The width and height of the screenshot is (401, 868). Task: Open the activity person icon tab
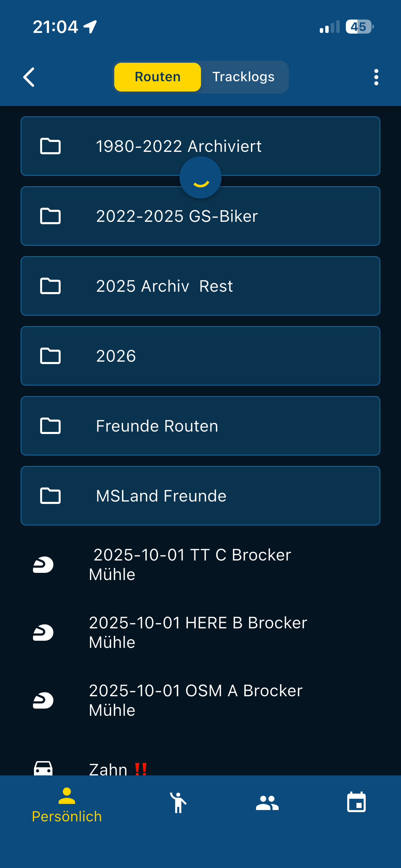coord(178,803)
